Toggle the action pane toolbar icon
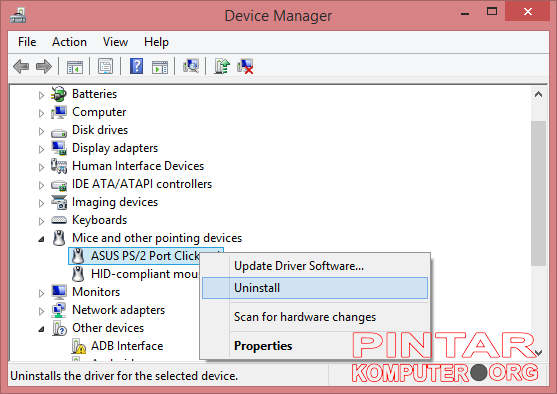The height and width of the screenshot is (394, 557). (x=160, y=67)
